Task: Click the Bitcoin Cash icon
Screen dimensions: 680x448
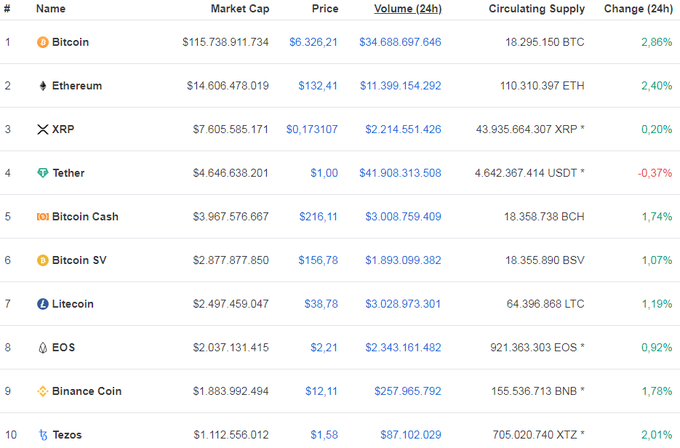Action: (x=42, y=216)
